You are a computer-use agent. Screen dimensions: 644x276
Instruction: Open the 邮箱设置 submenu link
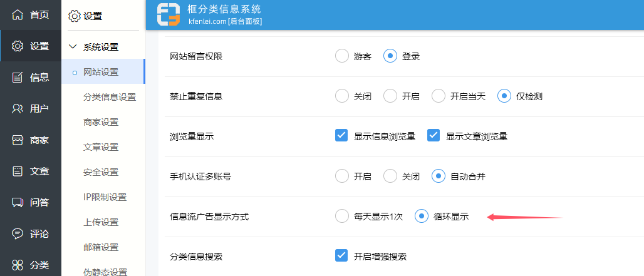click(101, 247)
